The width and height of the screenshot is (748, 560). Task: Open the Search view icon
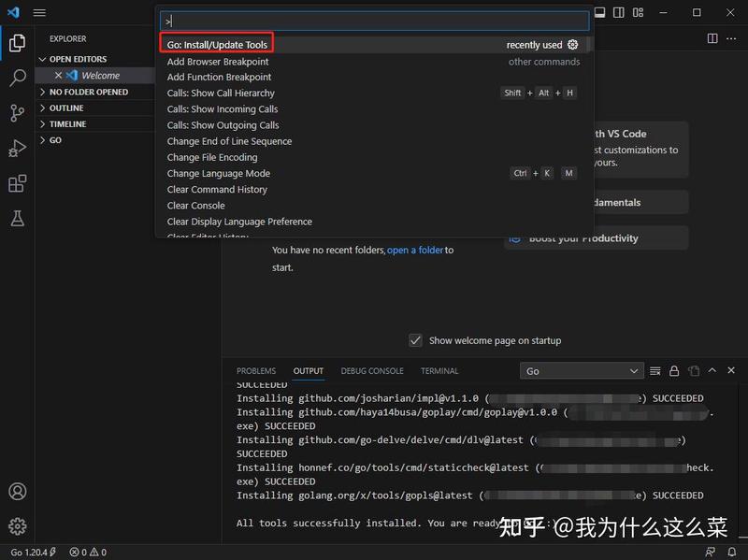click(17, 78)
